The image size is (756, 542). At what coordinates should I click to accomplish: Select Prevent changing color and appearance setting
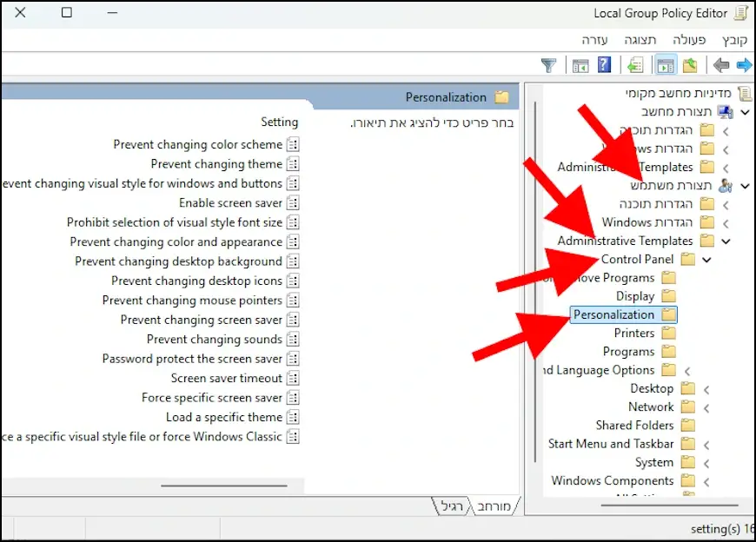click(176, 241)
